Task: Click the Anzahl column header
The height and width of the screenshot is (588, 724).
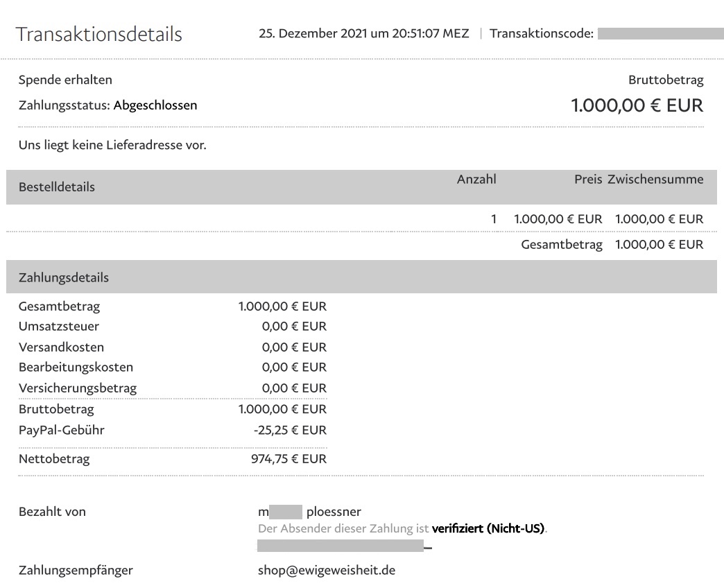Action: tap(476, 179)
